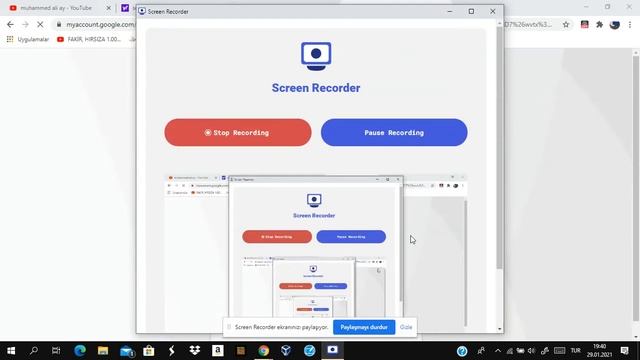Open the Chrome three-dot menu

click(630, 24)
